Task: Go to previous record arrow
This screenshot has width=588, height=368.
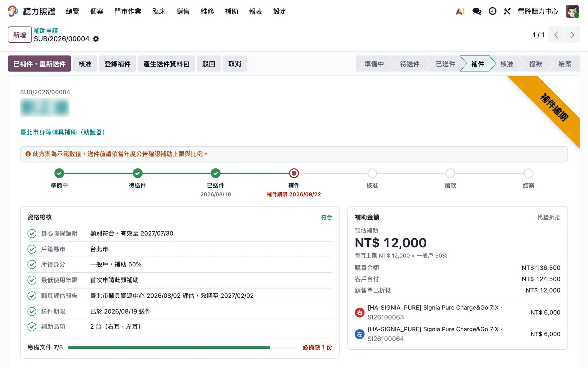Action: (556, 35)
